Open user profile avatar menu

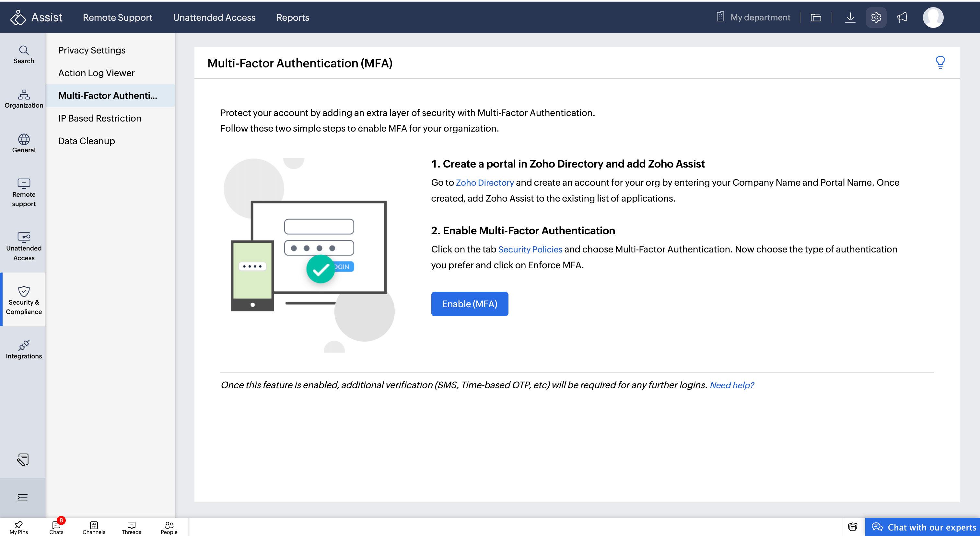point(933,17)
